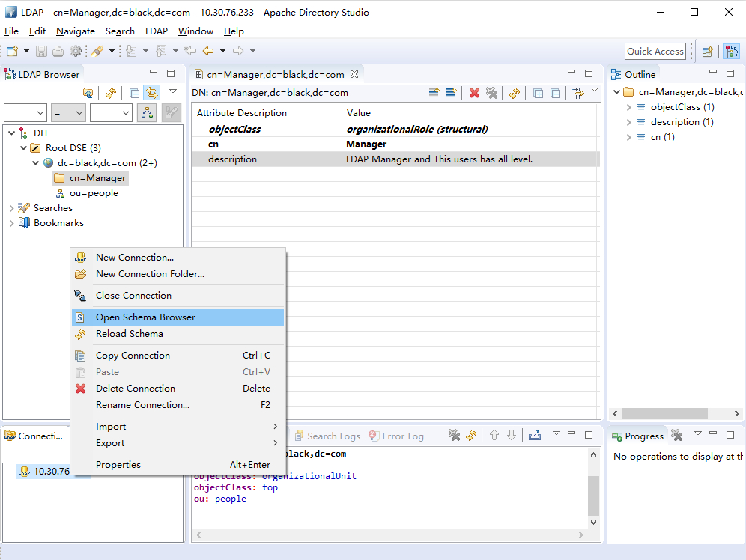Click Expand All icon in entry editor
Viewport: 746px width, 560px height.
point(538,93)
